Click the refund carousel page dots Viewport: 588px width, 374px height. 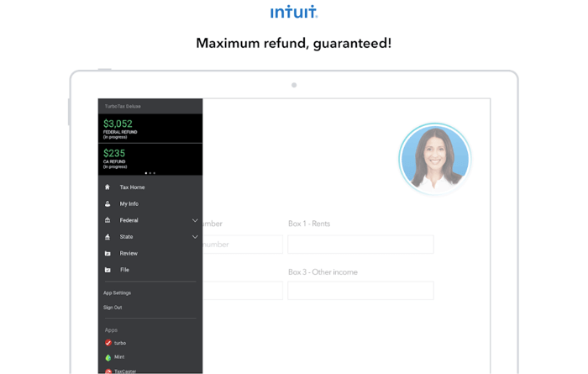[150, 173]
